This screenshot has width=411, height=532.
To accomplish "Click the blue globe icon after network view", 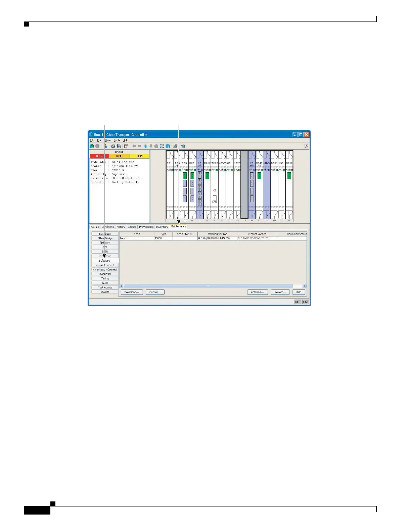I will (x=168, y=146).
